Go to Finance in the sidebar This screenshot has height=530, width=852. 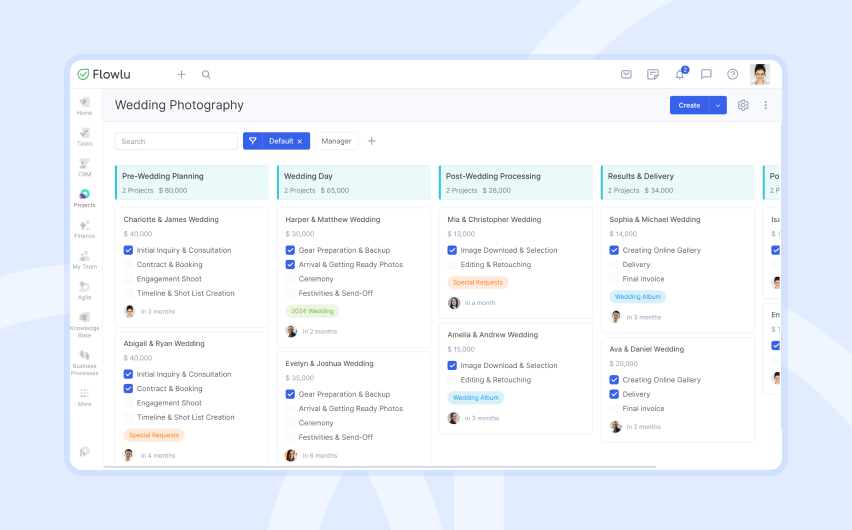[84, 229]
